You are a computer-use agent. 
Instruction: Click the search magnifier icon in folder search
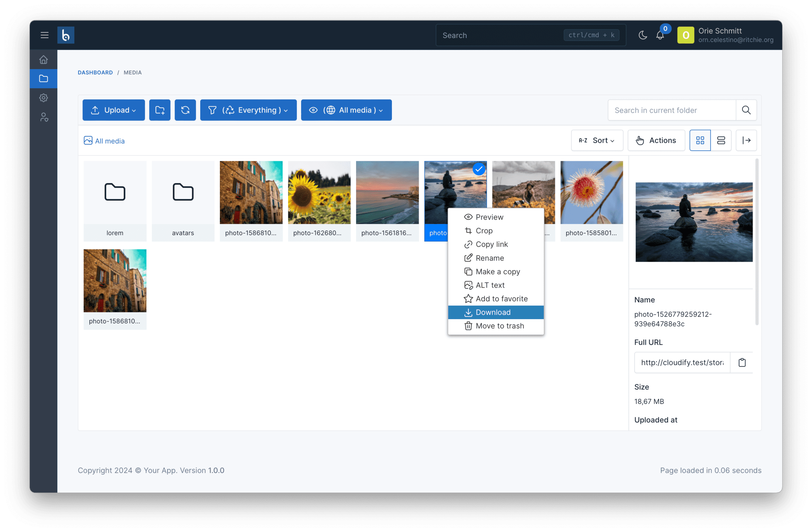click(746, 110)
